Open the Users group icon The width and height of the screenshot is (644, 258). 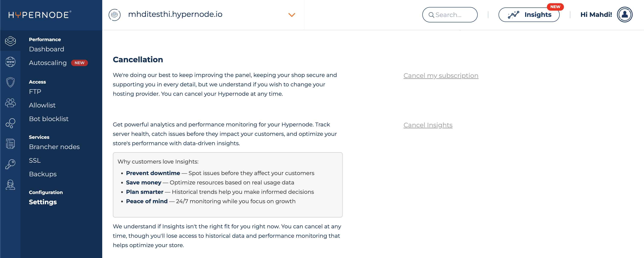pos(10,103)
